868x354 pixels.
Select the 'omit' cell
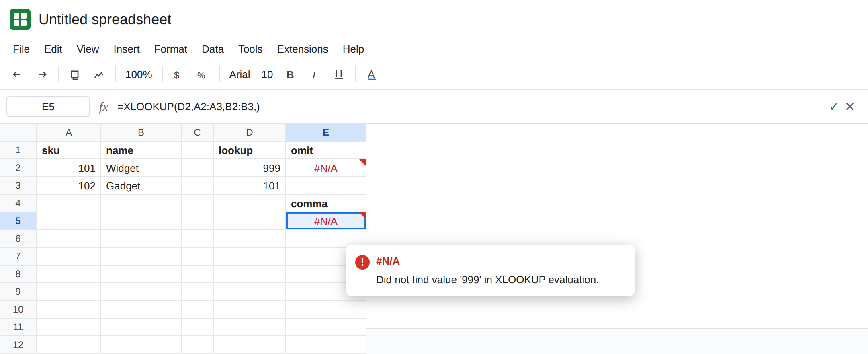[326, 150]
